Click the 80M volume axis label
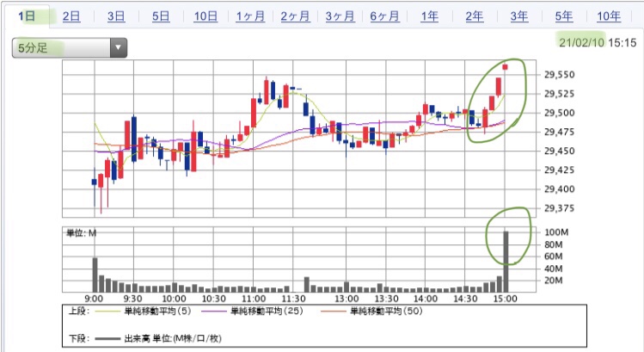644x352 pixels. pyautogui.click(x=554, y=244)
